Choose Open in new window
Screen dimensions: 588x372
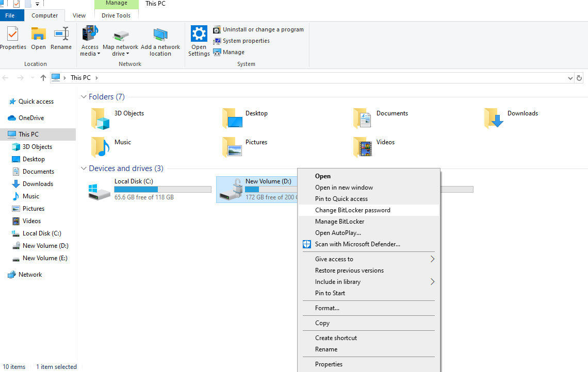(369, 188)
